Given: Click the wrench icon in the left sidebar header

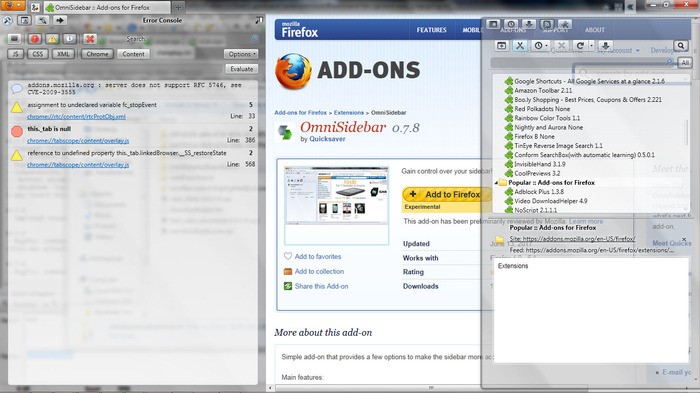Looking at the screenshot, I should point(8,20).
